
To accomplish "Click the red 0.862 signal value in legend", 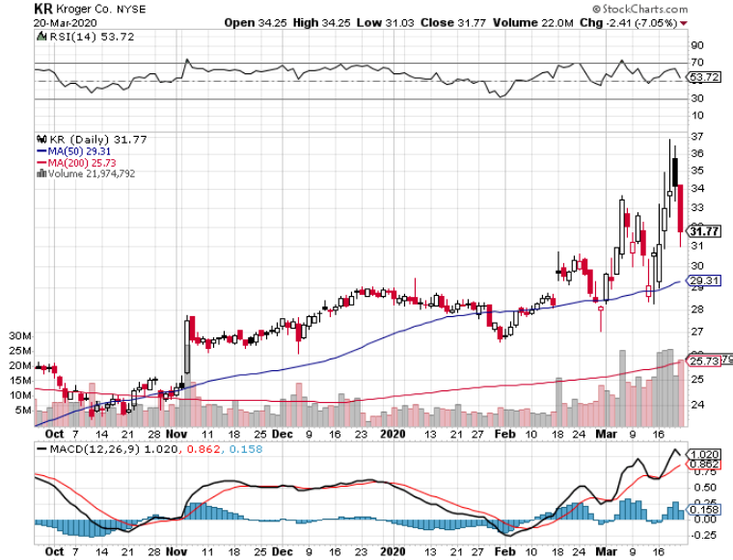I will click(203, 449).
